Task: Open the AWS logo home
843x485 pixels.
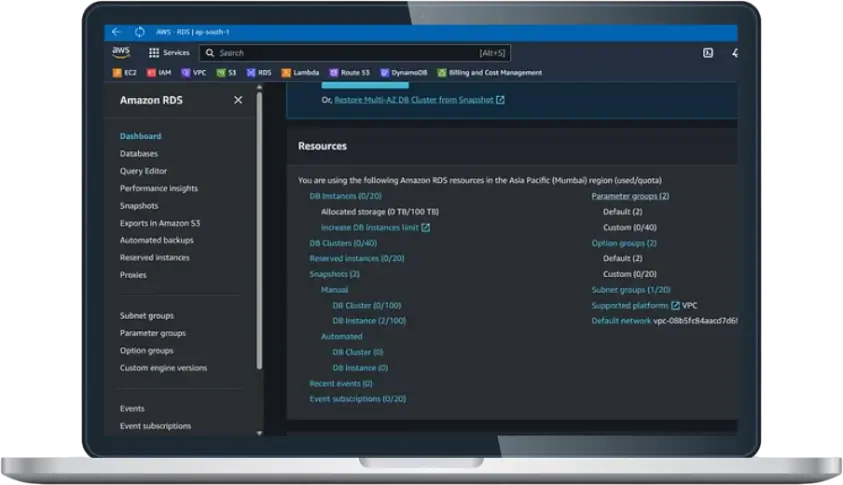Action: tap(121, 52)
